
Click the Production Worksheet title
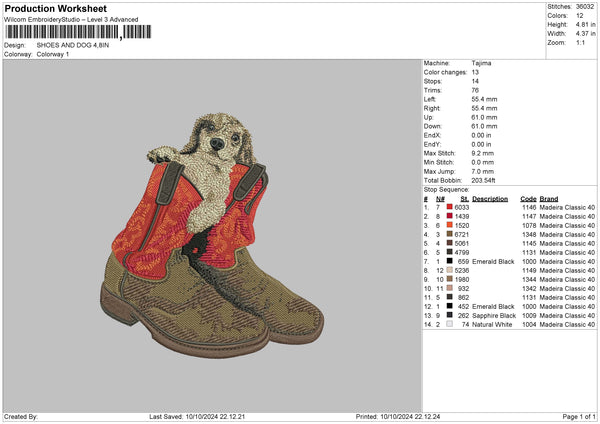point(55,9)
